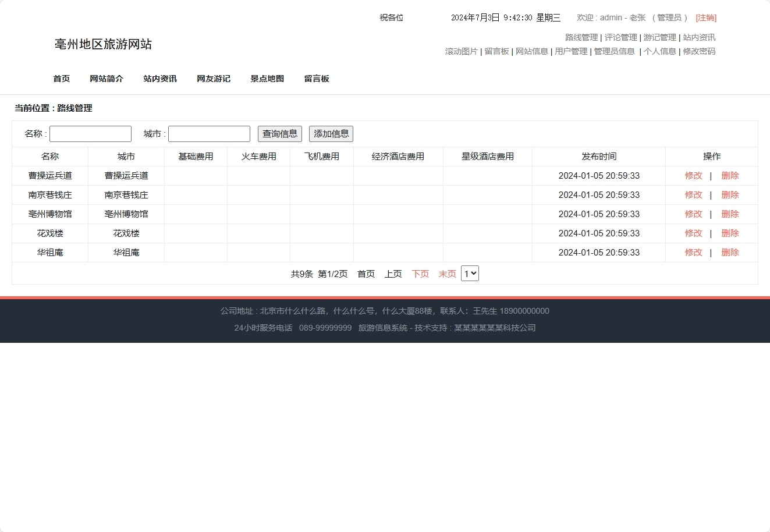
Task: Click the 当前位置 : 路线管理 breadcrumb
Action: click(54, 108)
